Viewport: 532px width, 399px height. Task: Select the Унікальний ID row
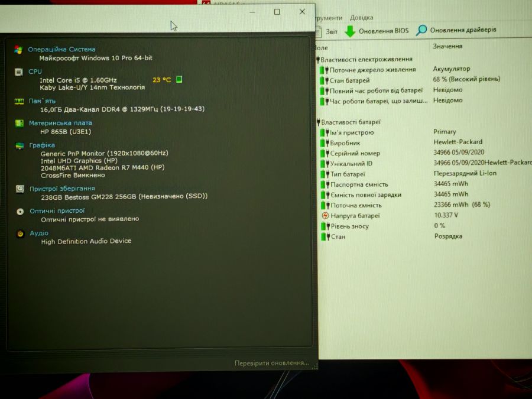click(x=426, y=164)
